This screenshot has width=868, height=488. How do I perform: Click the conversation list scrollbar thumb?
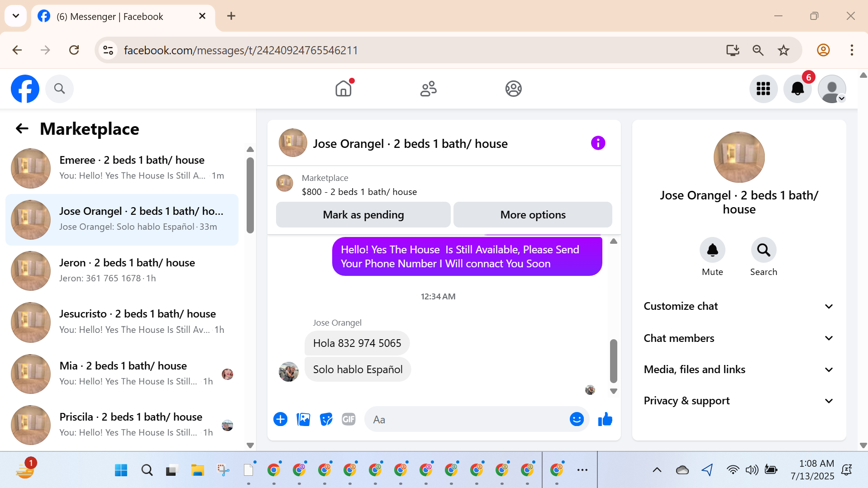250,195
